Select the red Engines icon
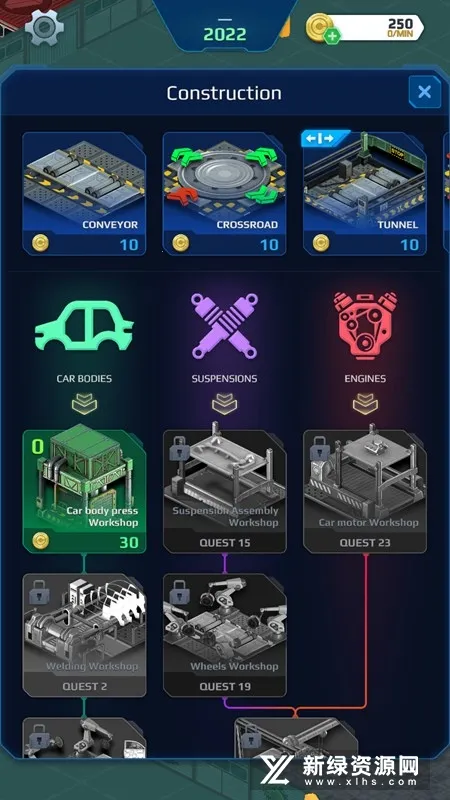 (x=365, y=326)
